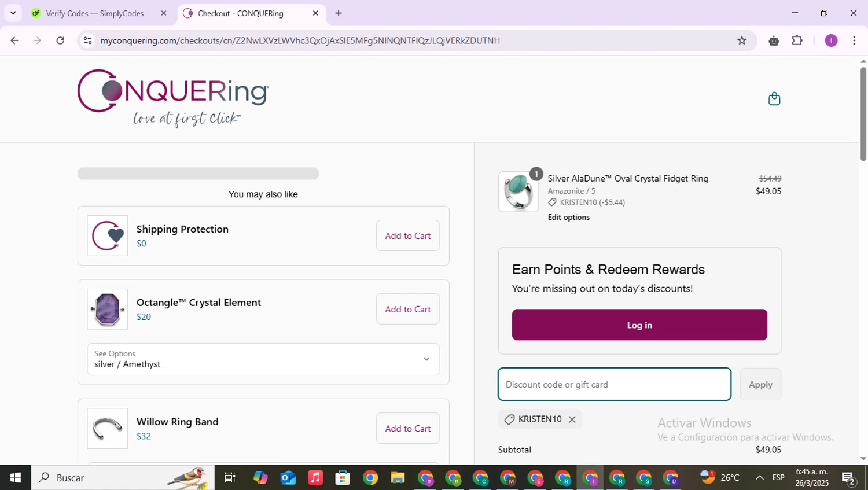Click the Silver AlaDune Oval Crystal Fidget Ring title
The image size is (868, 490).
point(628,179)
